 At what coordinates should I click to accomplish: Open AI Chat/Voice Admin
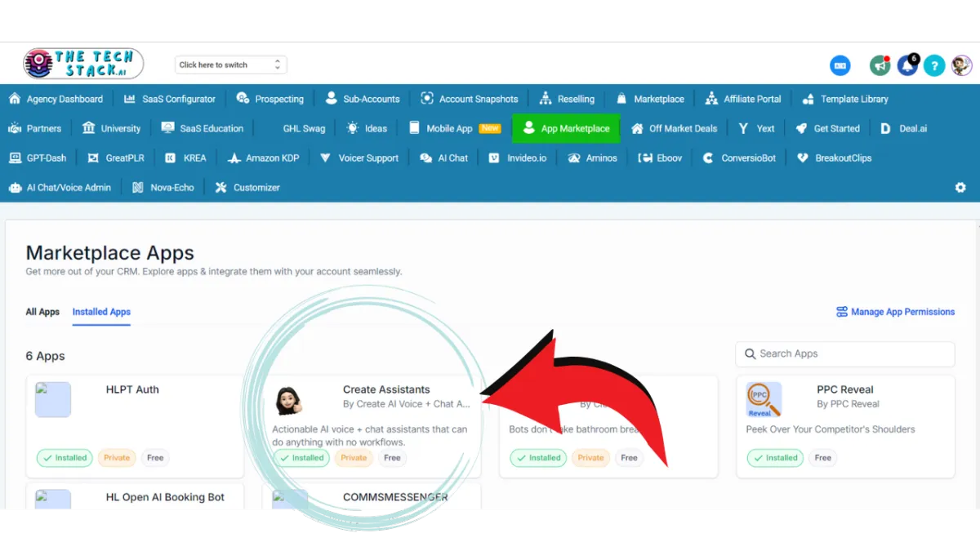pos(60,187)
